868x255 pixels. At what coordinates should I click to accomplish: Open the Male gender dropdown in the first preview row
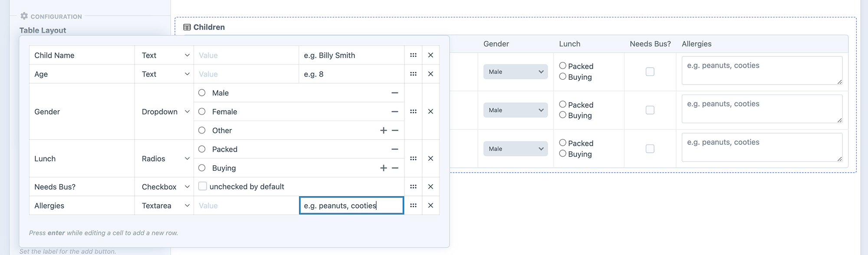(516, 72)
